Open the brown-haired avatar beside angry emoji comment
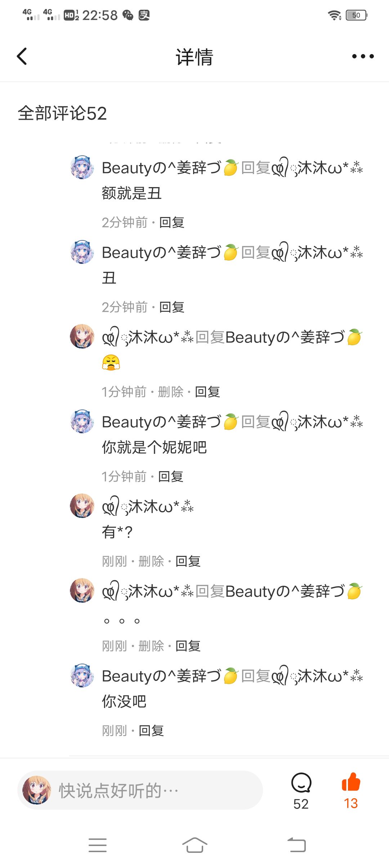The height and width of the screenshot is (868, 389). point(82,336)
